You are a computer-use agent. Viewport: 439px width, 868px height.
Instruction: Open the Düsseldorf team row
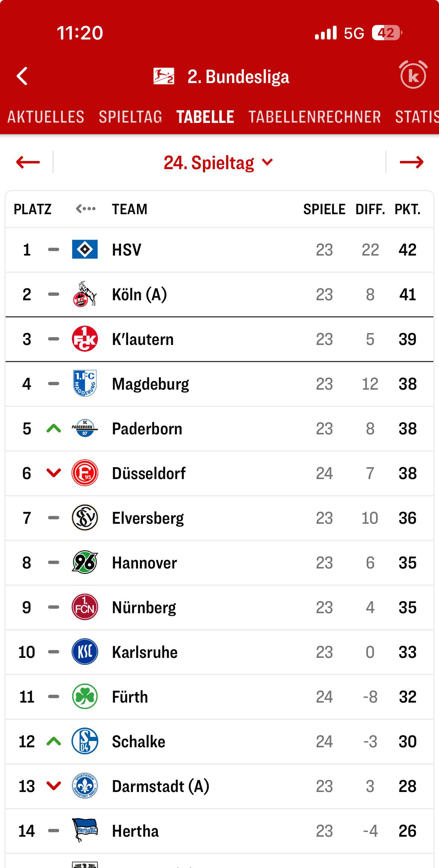(149, 473)
